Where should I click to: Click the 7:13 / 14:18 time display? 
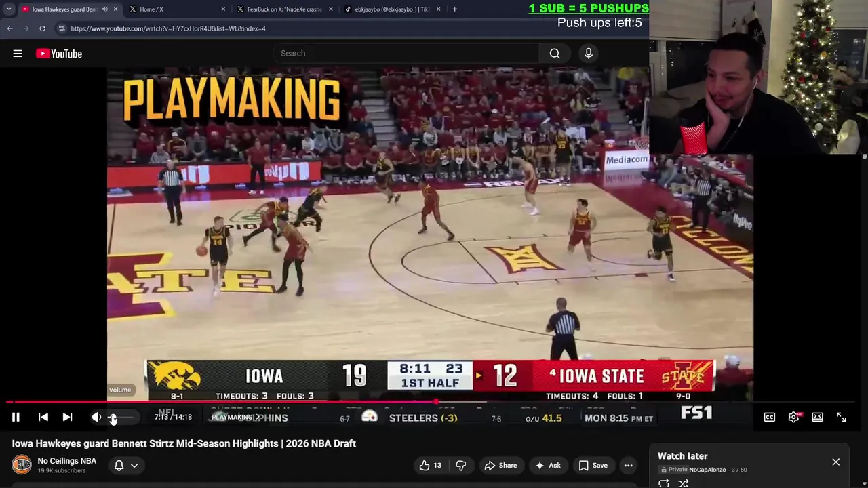[173, 418]
